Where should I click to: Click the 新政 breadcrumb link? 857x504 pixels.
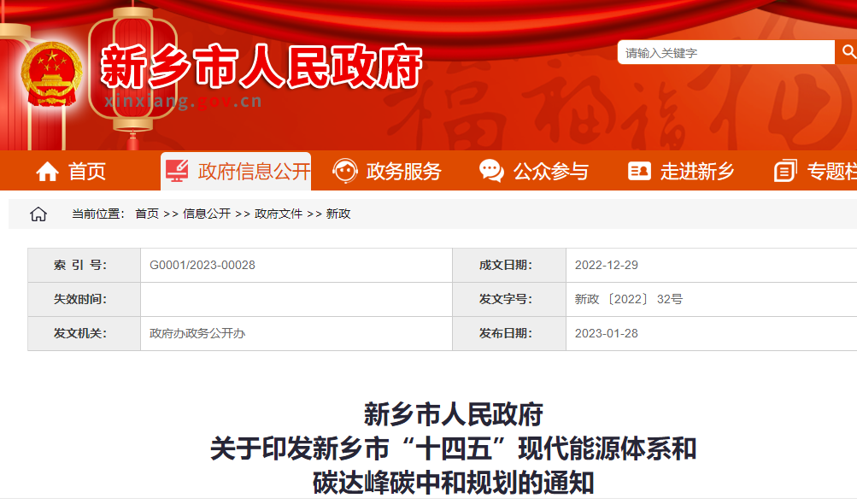coord(338,214)
